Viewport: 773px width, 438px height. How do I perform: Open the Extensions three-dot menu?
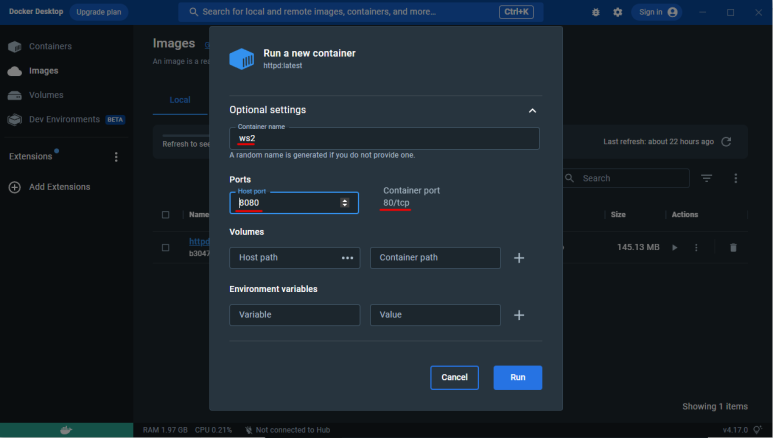click(x=116, y=157)
